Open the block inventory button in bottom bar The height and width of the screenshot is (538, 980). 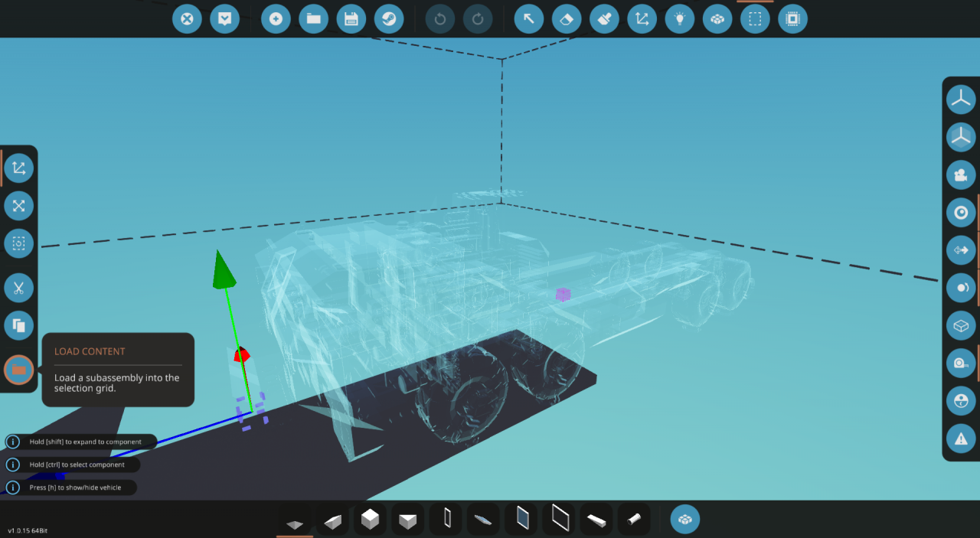pyautogui.click(x=685, y=520)
